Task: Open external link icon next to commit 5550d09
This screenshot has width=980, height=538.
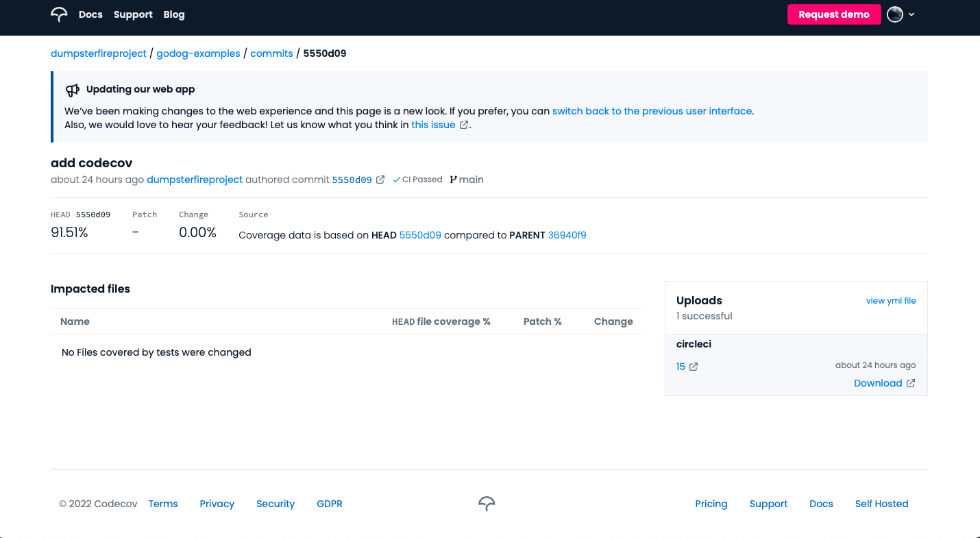Action: [380, 180]
